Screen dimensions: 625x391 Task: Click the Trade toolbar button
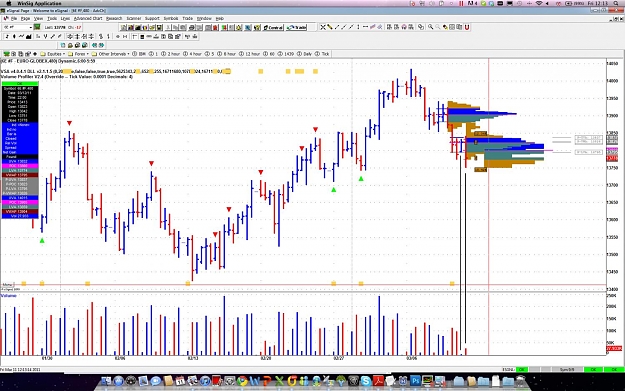click(296, 28)
